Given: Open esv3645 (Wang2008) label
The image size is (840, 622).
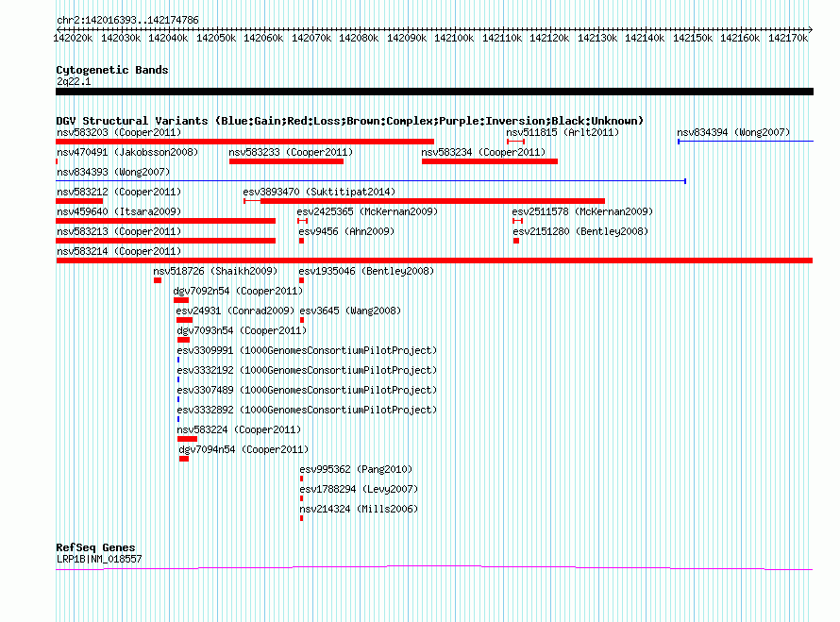Looking at the screenshot, I should [350, 311].
